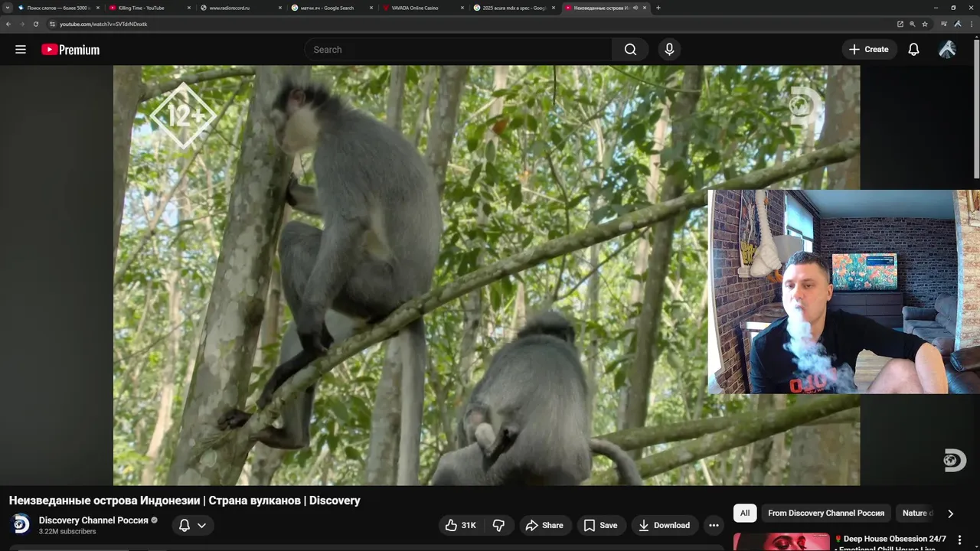
Task: Click the video title 'Неизведанные острова Индонезии'
Action: (x=105, y=500)
